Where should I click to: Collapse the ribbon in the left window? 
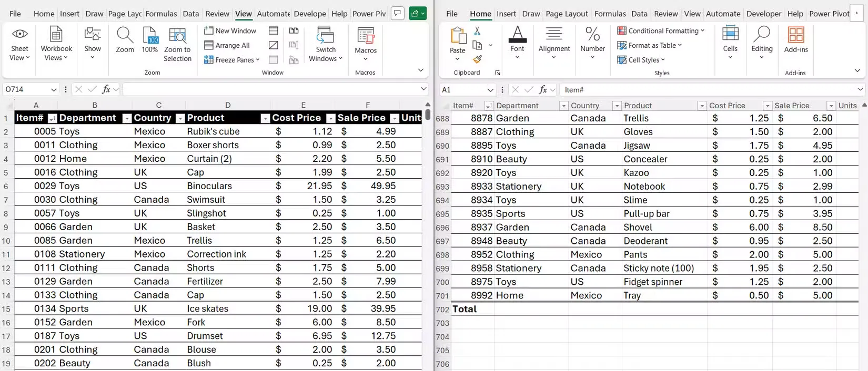(420, 70)
